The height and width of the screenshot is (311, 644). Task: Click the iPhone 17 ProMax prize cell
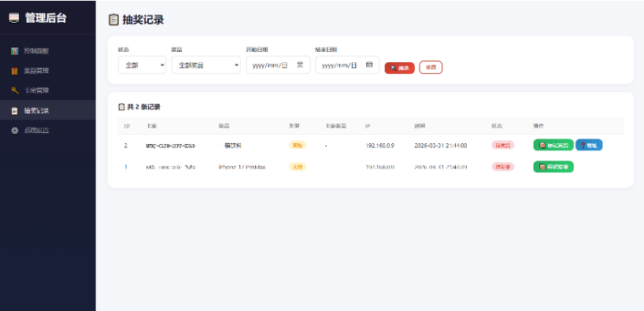point(242,167)
